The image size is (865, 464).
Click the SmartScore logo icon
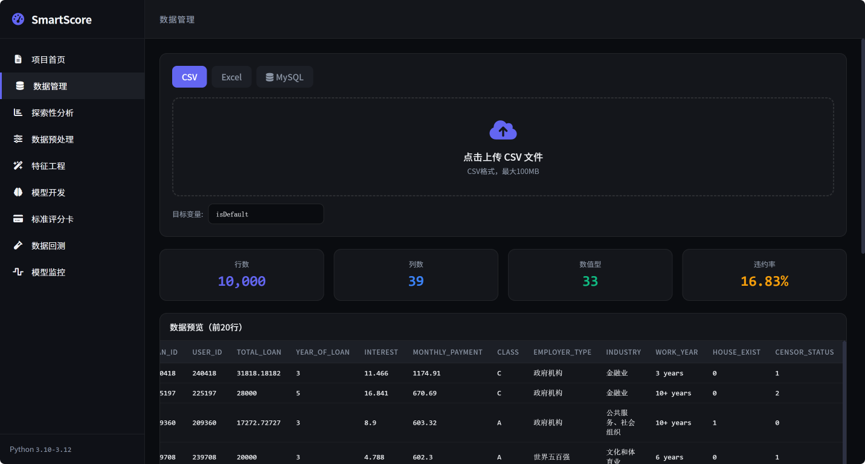coord(18,19)
